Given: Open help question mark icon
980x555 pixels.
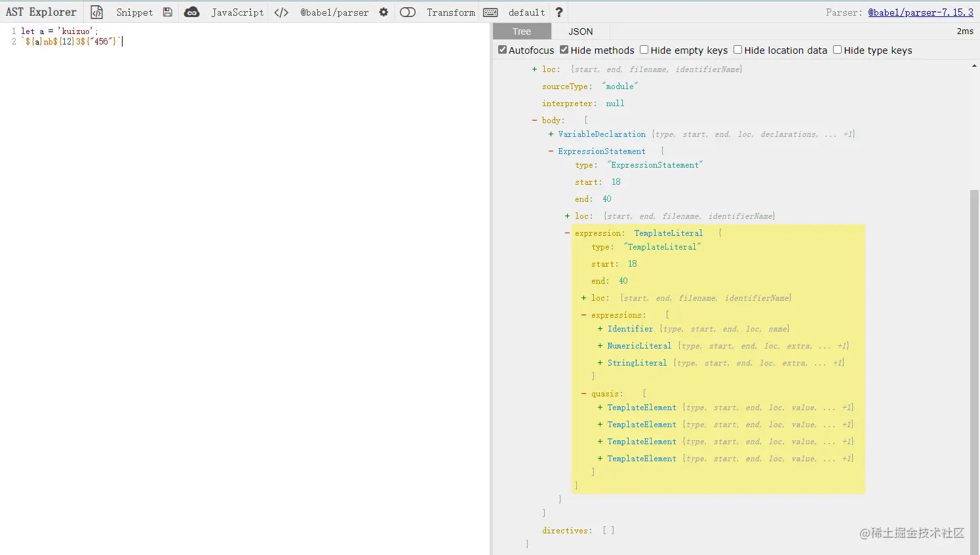Looking at the screenshot, I should click(x=559, y=12).
